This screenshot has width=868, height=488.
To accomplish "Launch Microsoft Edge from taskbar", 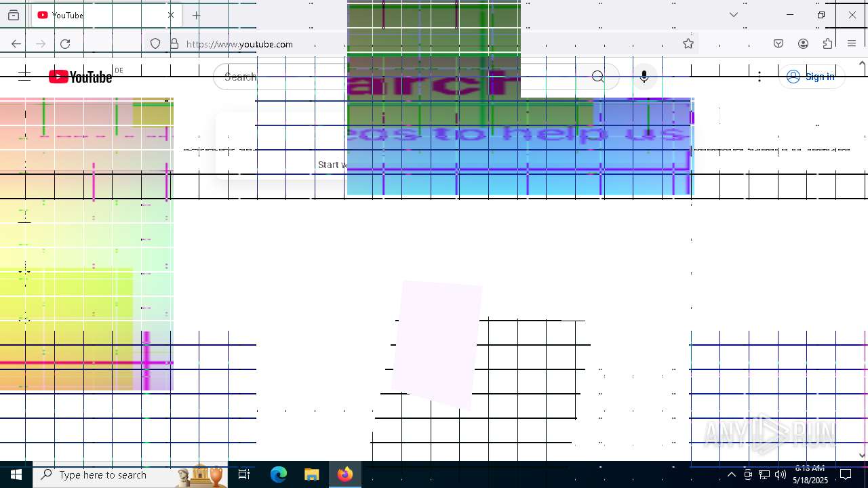I will coord(279,475).
